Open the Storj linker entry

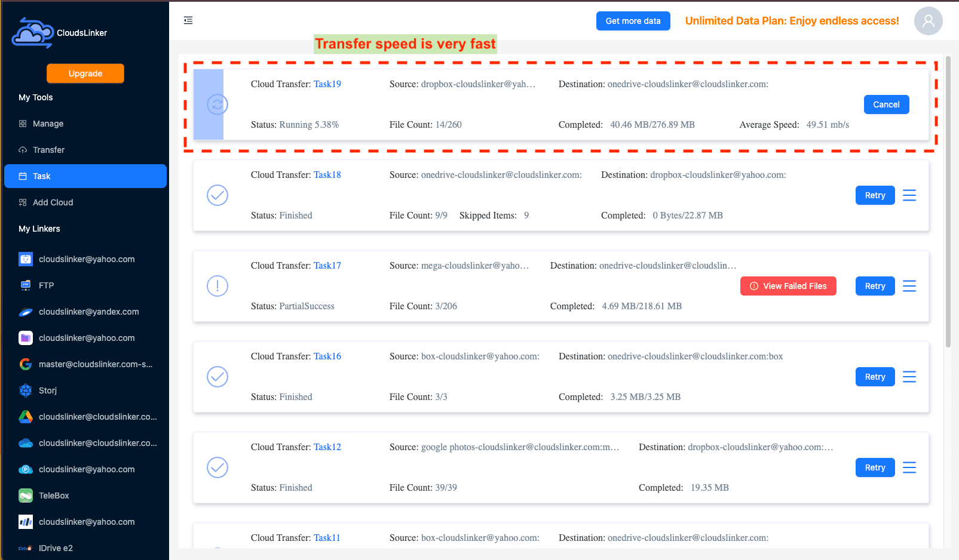click(85, 390)
